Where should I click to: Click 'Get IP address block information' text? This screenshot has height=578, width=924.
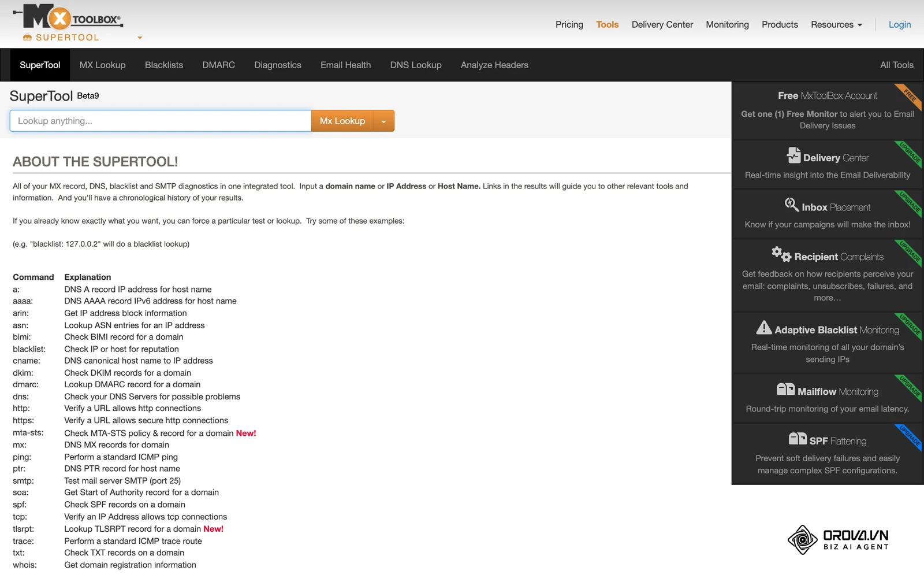click(x=125, y=313)
